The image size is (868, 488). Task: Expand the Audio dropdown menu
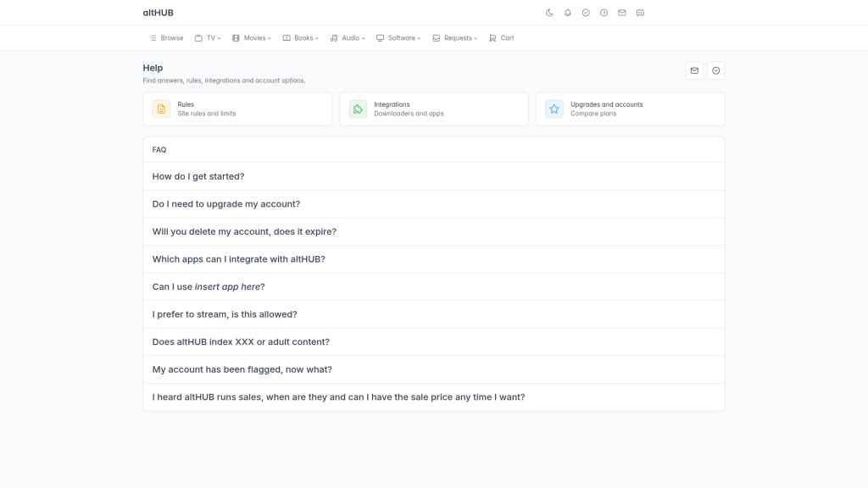coord(348,38)
